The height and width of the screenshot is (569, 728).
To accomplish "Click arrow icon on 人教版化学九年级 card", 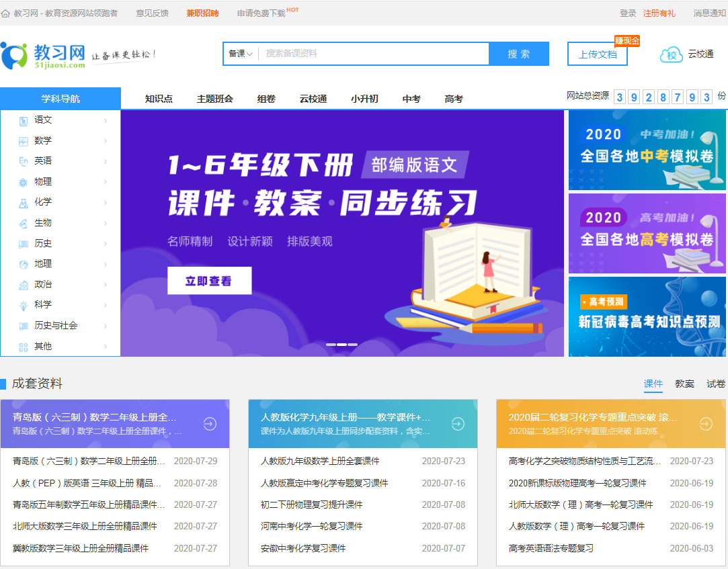I will 458,424.
